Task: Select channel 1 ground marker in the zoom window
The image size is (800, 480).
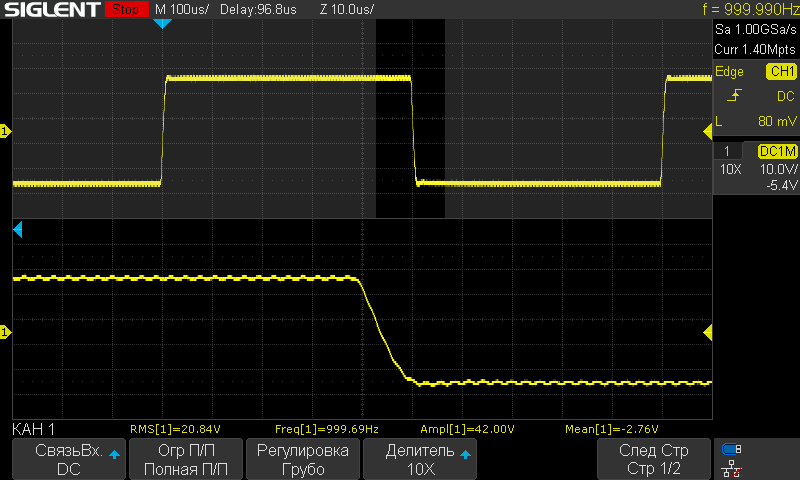Action: pos(5,333)
